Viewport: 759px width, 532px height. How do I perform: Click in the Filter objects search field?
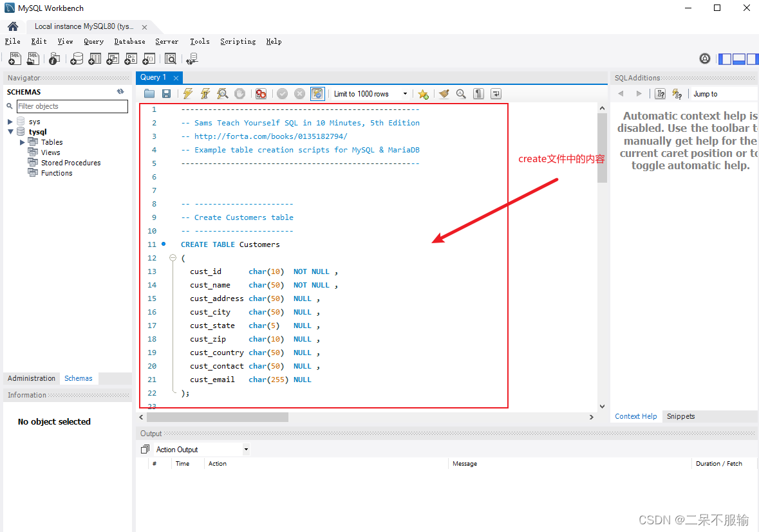point(72,105)
